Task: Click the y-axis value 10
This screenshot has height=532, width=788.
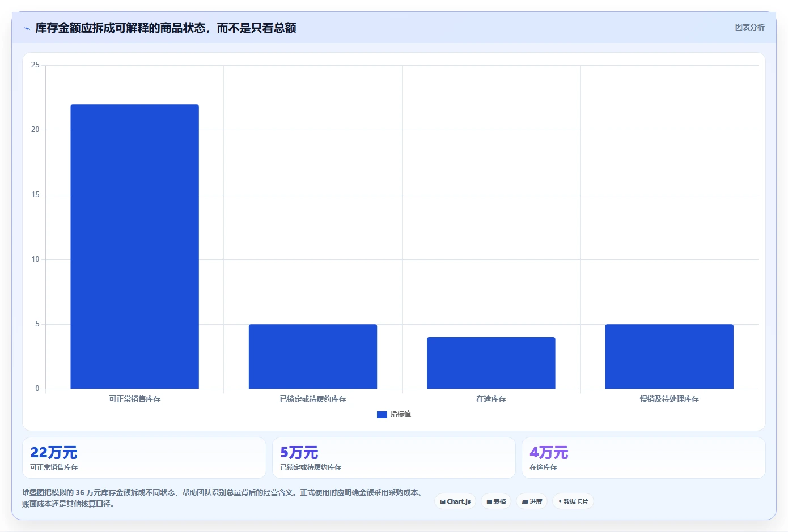Action: 35,259
